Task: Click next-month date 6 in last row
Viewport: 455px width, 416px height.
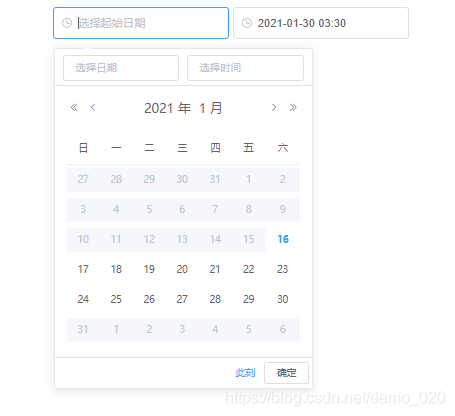Action: (x=283, y=329)
